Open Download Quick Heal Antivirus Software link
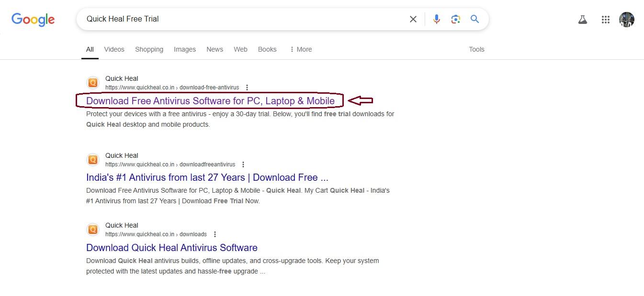 pyautogui.click(x=172, y=248)
